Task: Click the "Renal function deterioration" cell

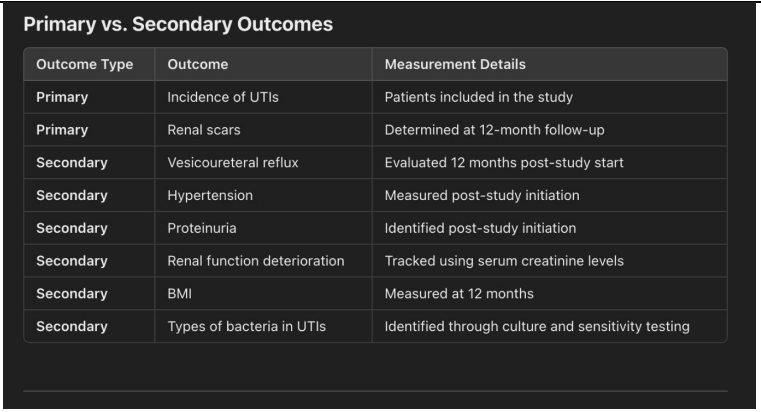Action: coord(255,261)
